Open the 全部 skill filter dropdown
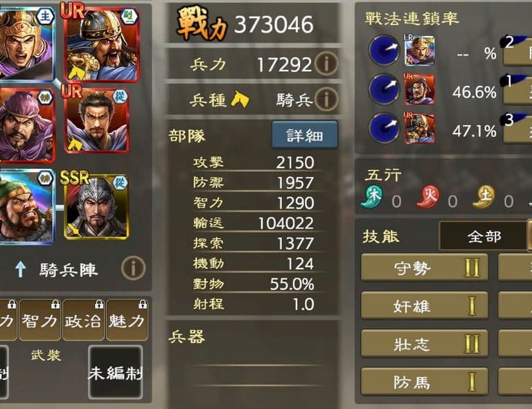 484,236
